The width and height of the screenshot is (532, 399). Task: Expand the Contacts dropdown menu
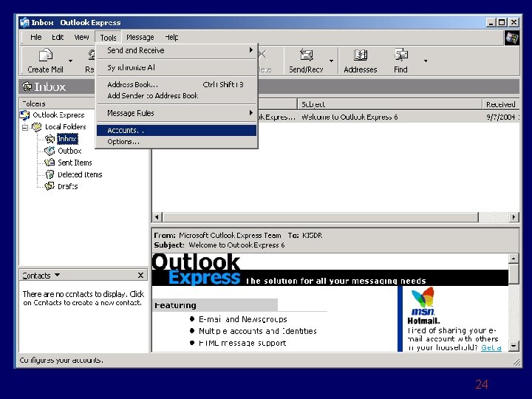(58, 275)
